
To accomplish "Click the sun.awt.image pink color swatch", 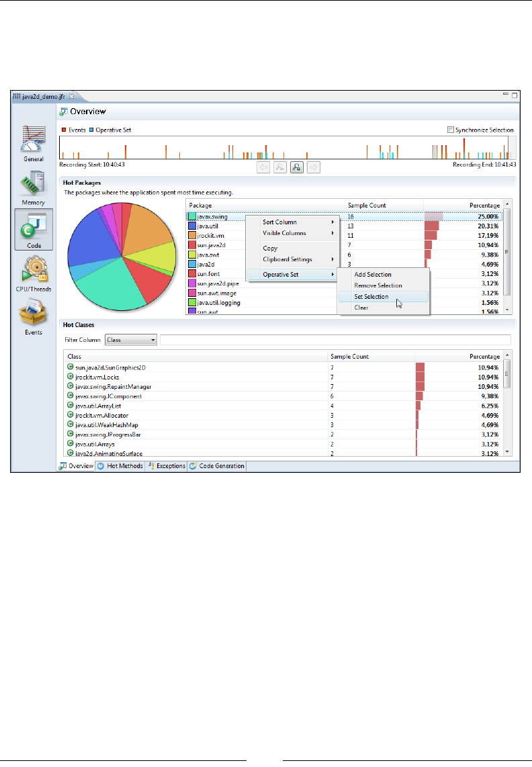I will pyautogui.click(x=192, y=293).
